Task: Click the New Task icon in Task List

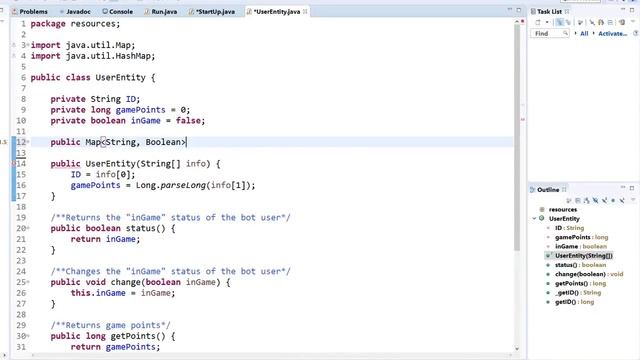Action: [x=538, y=22]
